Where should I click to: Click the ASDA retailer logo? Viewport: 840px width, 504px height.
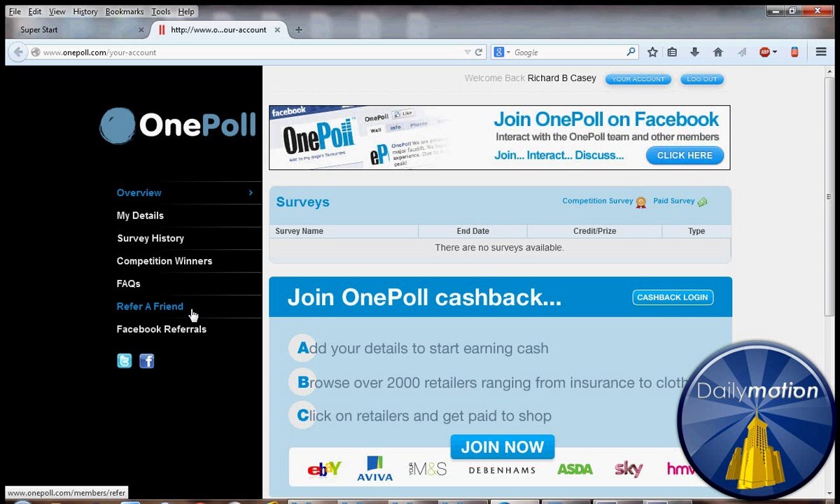tap(575, 469)
